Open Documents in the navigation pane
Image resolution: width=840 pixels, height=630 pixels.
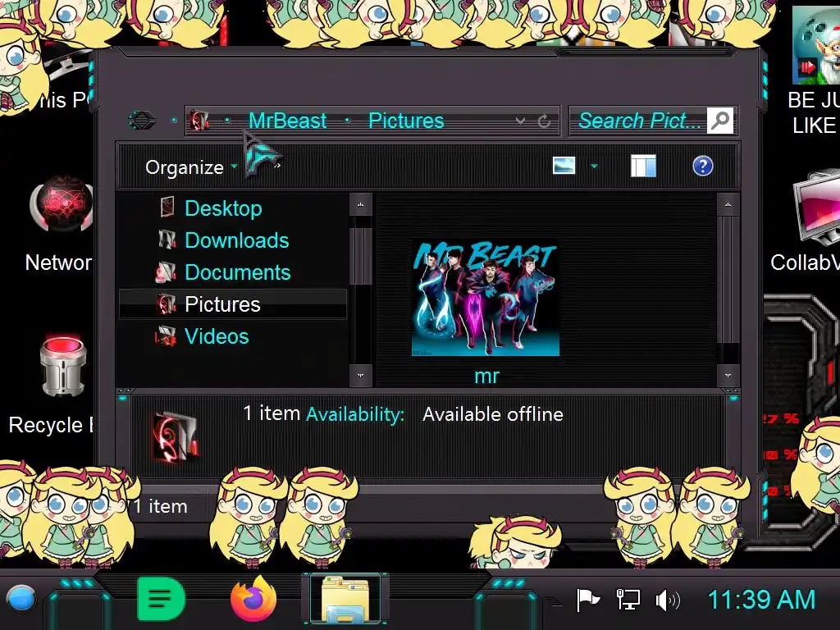[x=237, y=272]
